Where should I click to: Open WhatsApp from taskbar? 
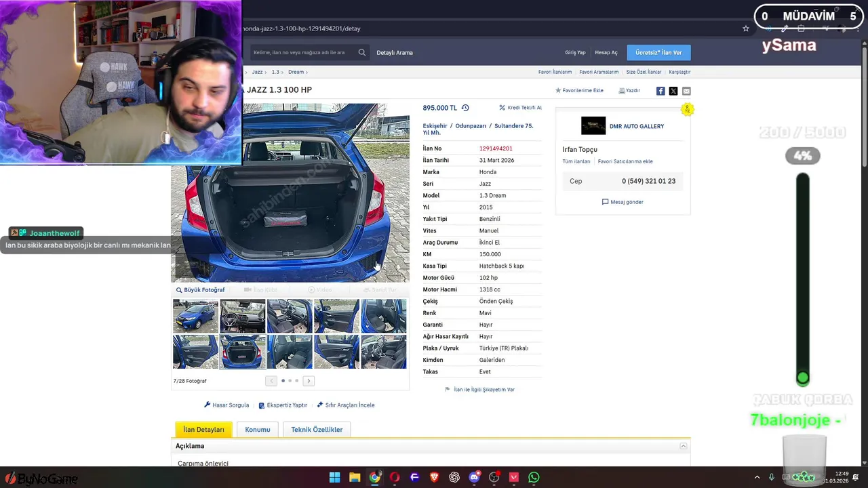point(534,477)
